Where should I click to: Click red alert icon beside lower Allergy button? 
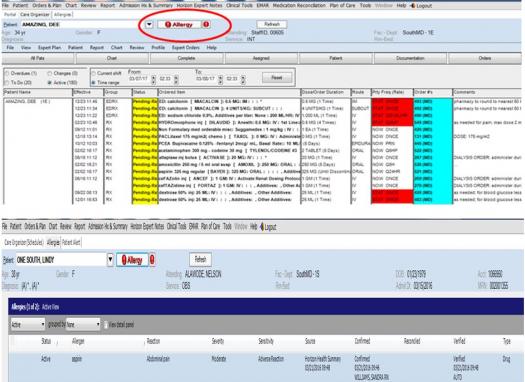pos(152,260)
